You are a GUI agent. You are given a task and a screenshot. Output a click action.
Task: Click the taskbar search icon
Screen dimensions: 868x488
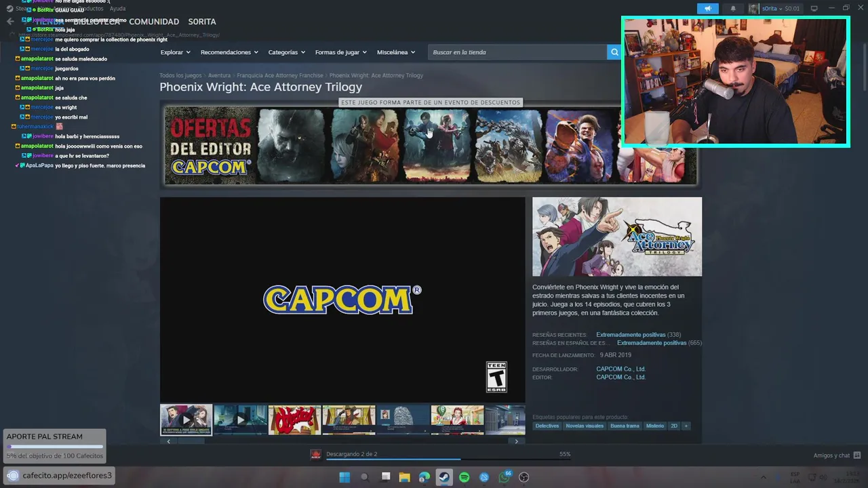coord(364,477)
